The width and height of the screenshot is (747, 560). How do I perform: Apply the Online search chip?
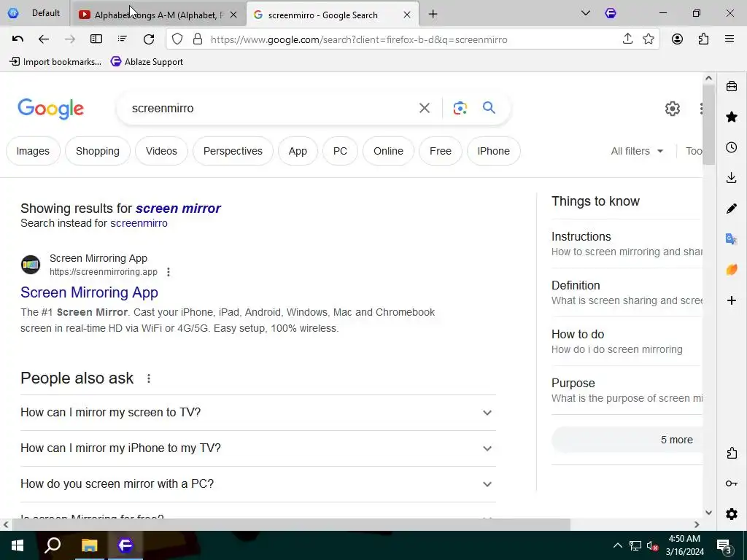(388, 151)
